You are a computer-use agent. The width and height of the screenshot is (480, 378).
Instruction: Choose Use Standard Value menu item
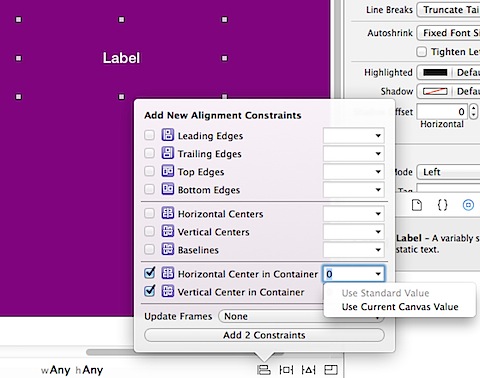(x=385, y=293)
